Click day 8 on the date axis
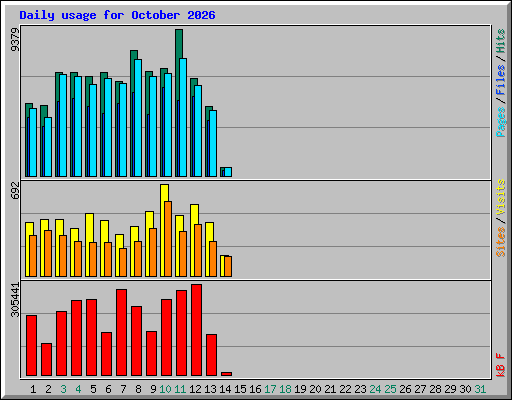The width and height of the screenshot is (512, 400). pyautogui.click(x=138, y=389)
